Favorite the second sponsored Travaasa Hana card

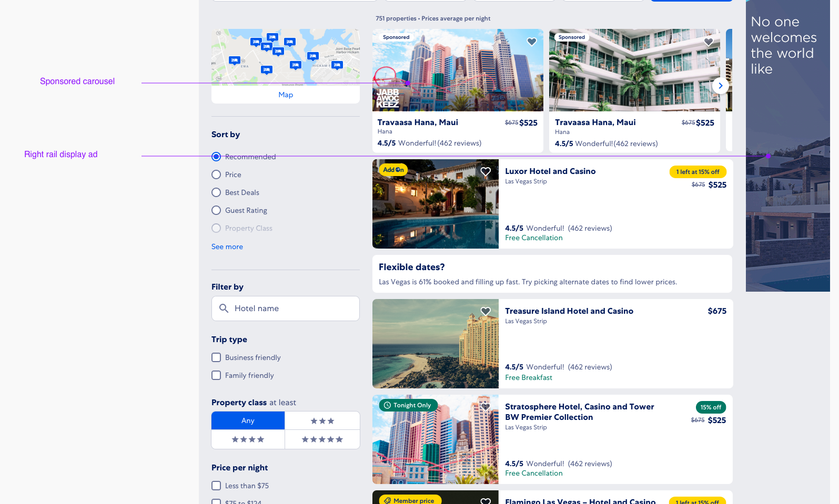click(709, 42)
